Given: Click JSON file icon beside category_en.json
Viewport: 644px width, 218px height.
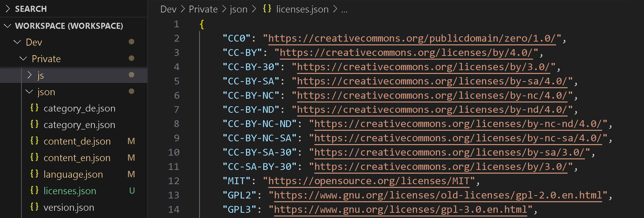Looking at the screenshot, I should (35, 124).
